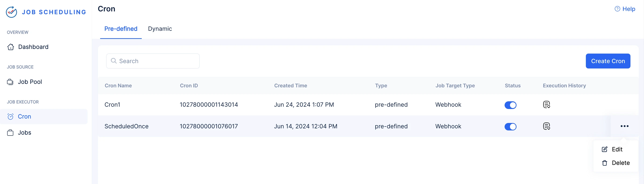
Task: Switch to the Dynamic tab
Action: click(160, 29)
